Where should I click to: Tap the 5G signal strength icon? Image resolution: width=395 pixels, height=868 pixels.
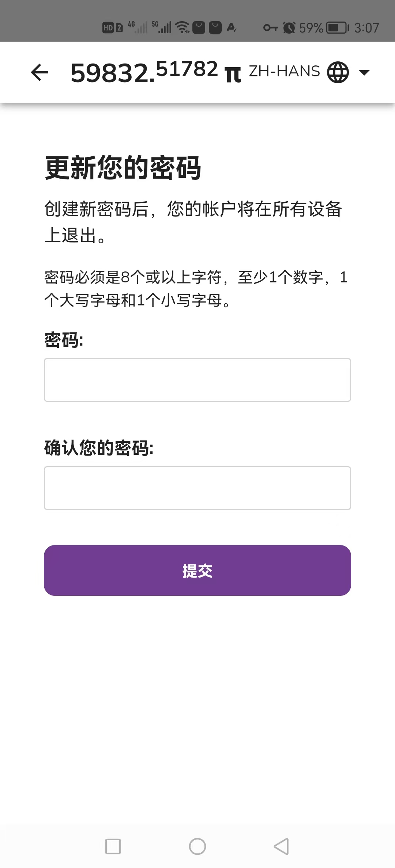pyautogui.click(x=162, y=27)
